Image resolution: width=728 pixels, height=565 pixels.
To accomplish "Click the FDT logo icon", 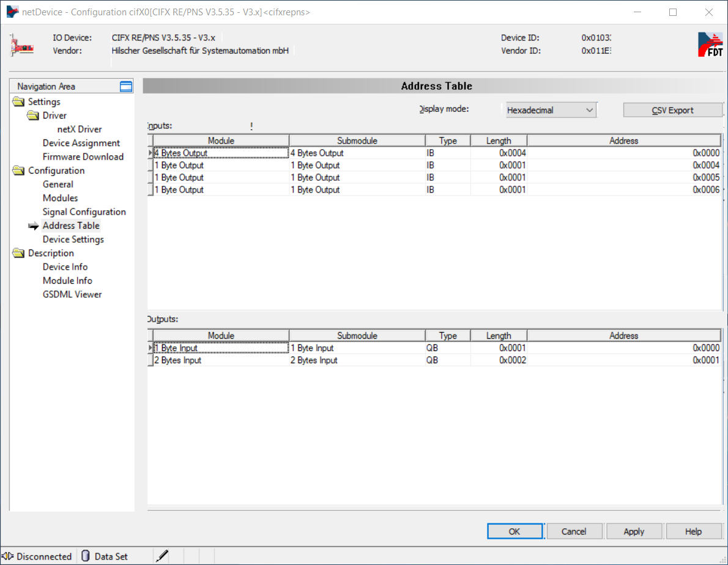I will click(710, 45).
